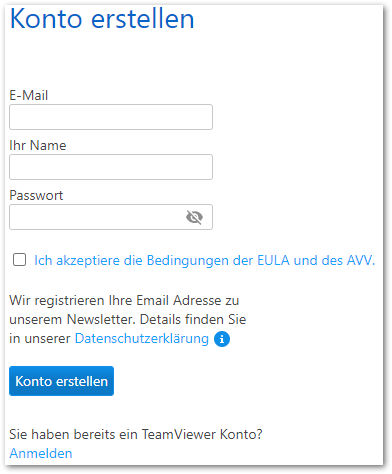Viewport: 392px width, 474px height.
Task: Click the large 'Konto erstellen' page heading
Action: (x=102, y=19)
